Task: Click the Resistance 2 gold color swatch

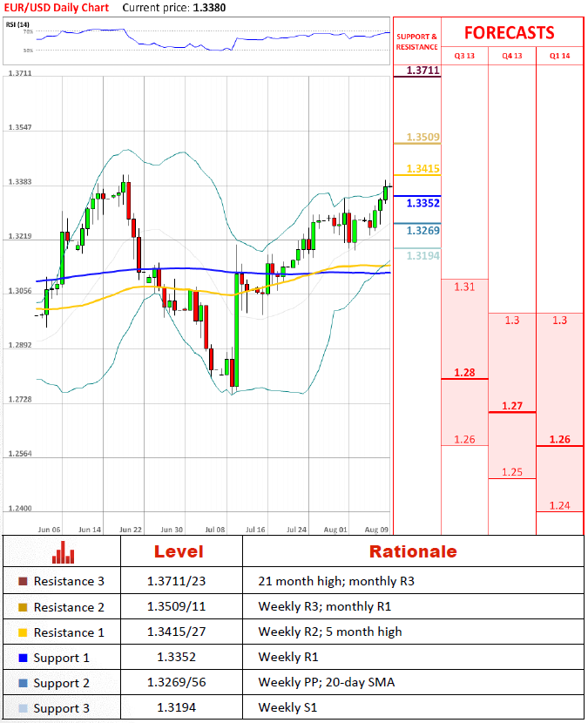Action: coord(23,607)
